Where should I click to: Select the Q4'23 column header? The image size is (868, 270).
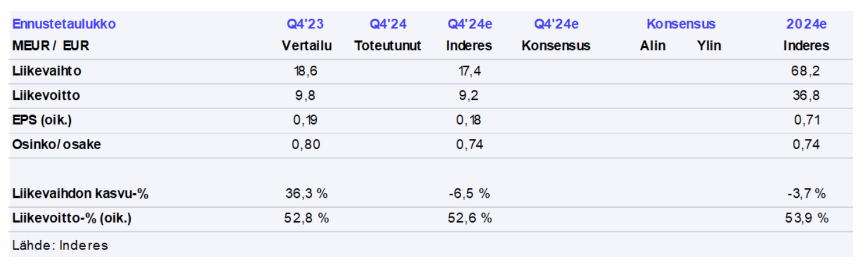point(305,24)
